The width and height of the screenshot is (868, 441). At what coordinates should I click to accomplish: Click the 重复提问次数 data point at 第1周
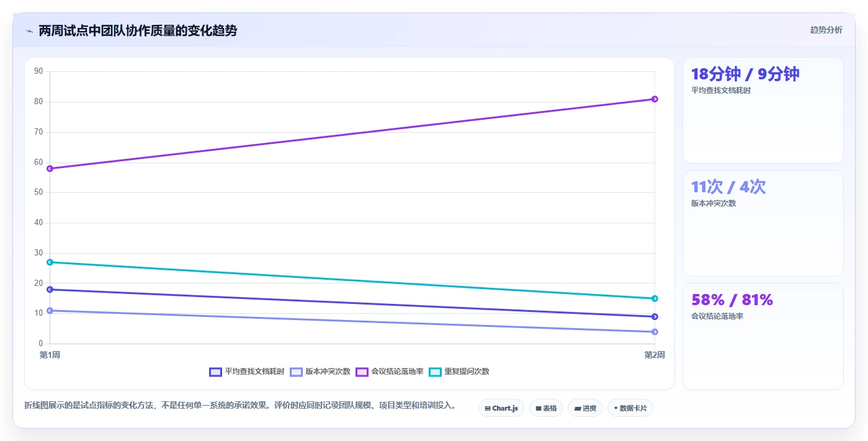pos(50,262)
